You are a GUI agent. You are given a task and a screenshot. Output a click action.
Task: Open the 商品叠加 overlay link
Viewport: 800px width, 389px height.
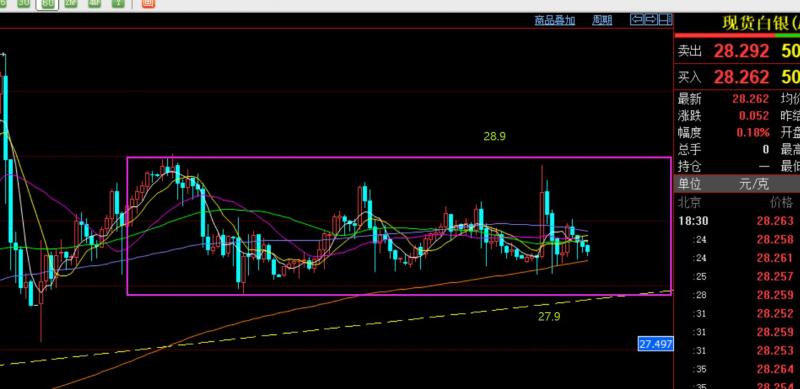pyautogui.click(x=555, y=20)
